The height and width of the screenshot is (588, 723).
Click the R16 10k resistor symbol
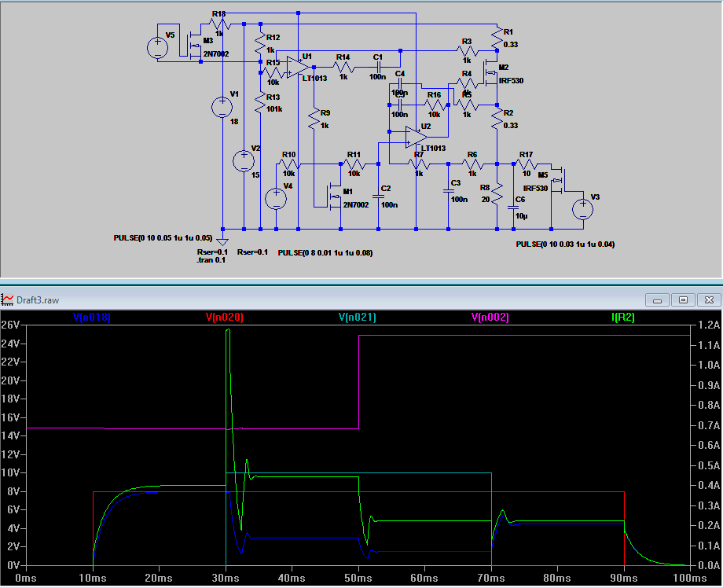[x=434, y=105]
